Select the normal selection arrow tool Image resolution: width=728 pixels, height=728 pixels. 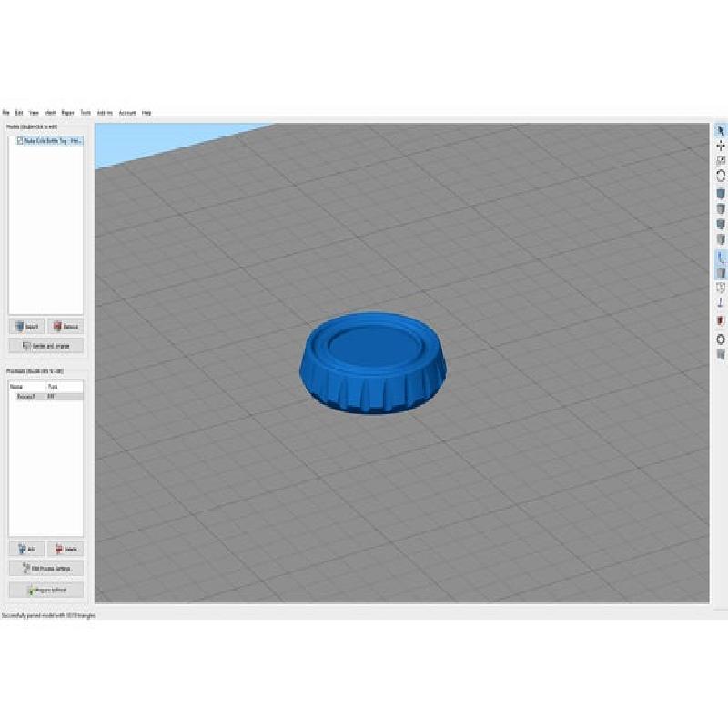click(721, 131)
